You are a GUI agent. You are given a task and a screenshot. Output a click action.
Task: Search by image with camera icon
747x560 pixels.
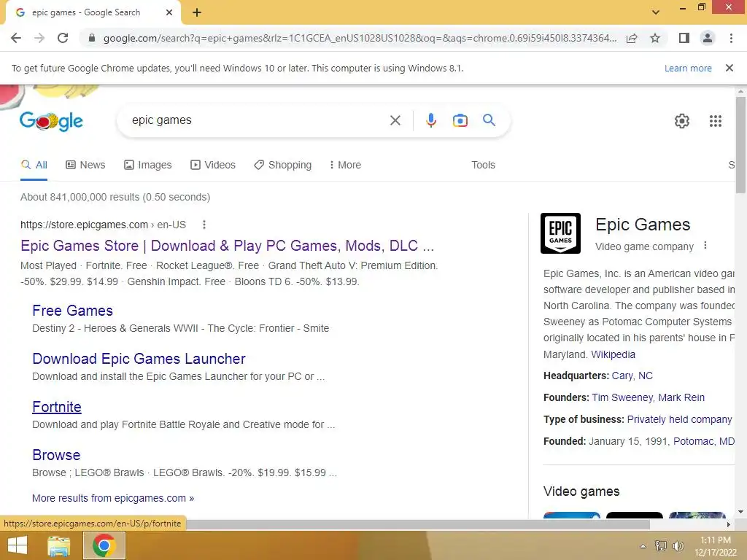[x=460, y=120]
